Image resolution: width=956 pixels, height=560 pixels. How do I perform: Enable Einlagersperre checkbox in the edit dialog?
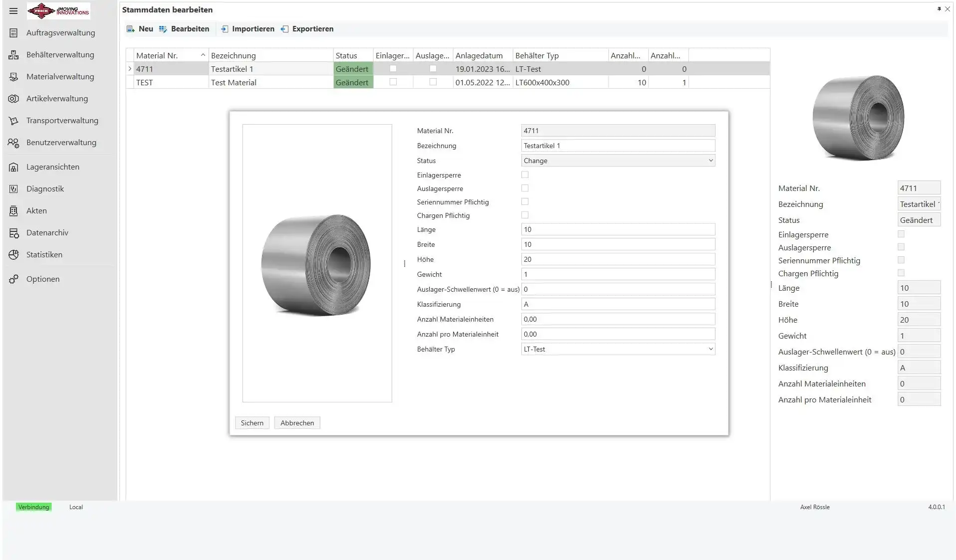pyautogui.click(x=525, y=175)
